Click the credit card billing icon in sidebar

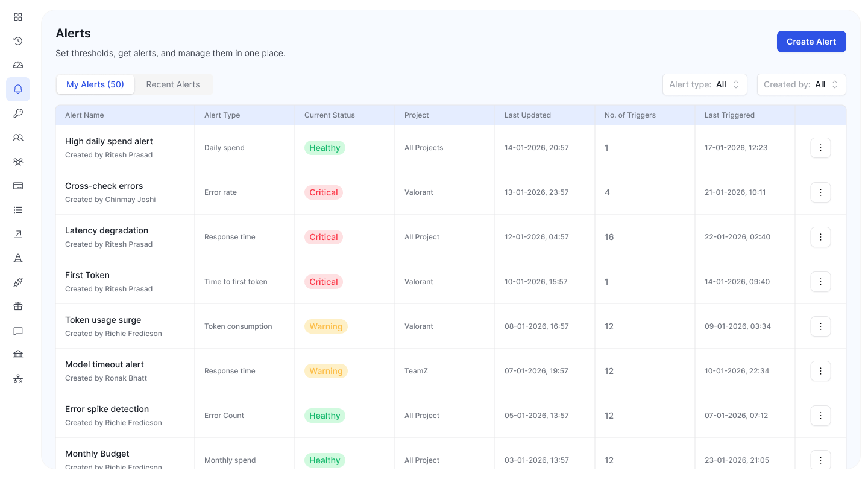18,186
